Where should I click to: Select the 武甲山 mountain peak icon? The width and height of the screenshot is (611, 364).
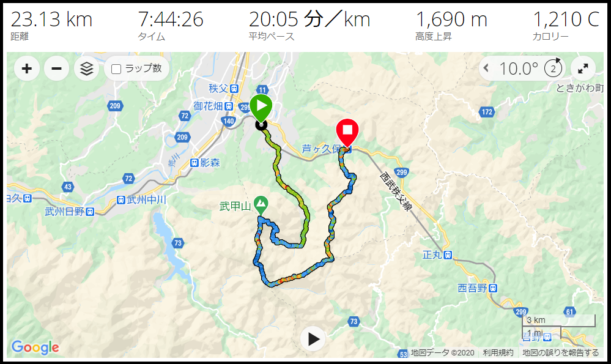(261, 205)
